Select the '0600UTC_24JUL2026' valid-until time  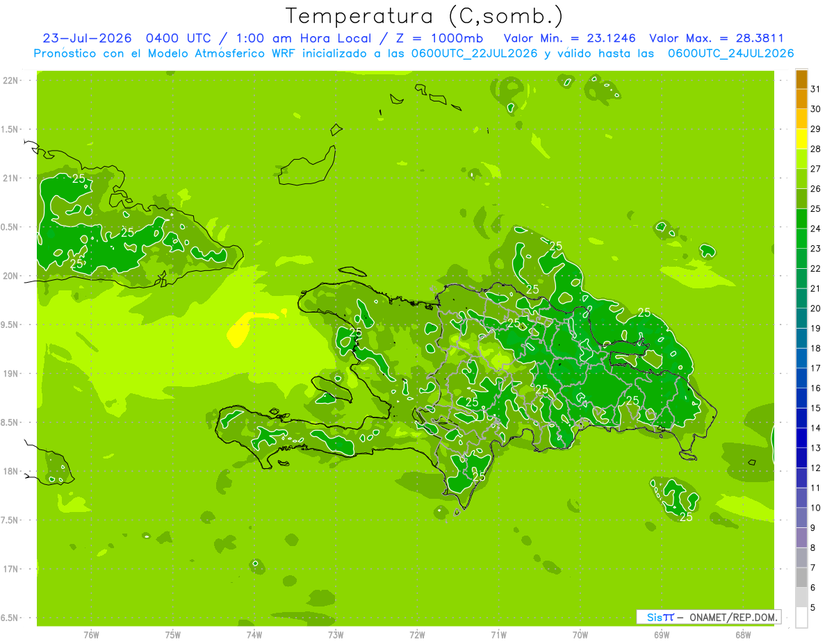(x=730, y=53)
